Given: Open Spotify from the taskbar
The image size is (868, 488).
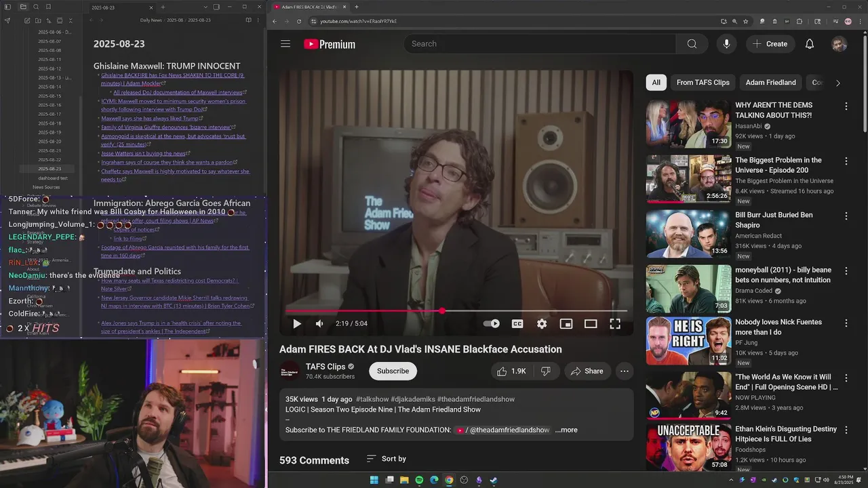Looking at the screenshot, I should tap(419, 480).
